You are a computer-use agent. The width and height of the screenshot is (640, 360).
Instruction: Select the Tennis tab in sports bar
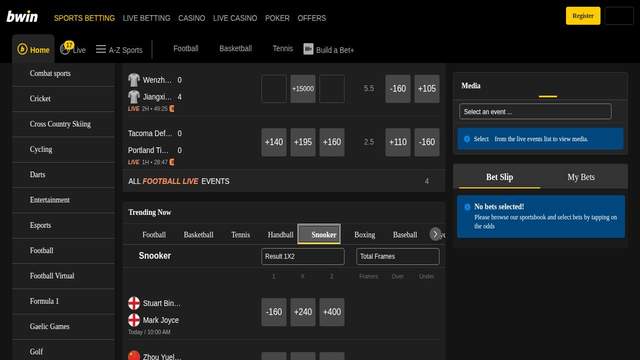tap(283, 49)
